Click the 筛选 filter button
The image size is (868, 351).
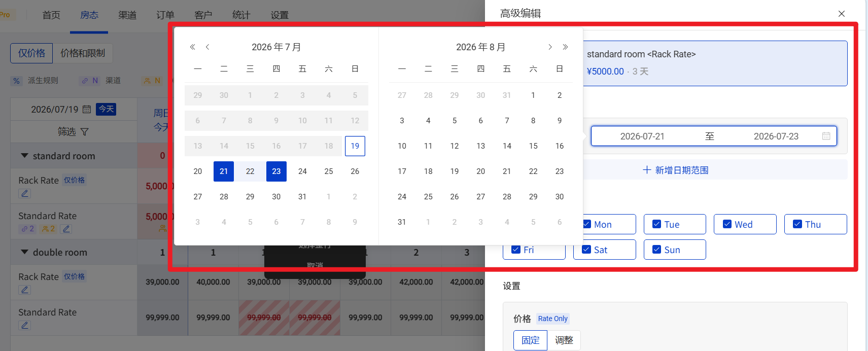click(74, 132)
